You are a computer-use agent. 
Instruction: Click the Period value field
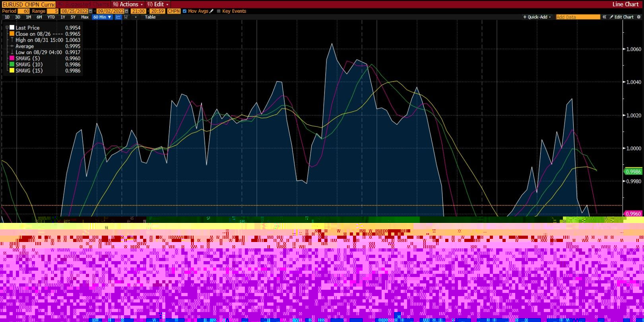coord(24,11)
